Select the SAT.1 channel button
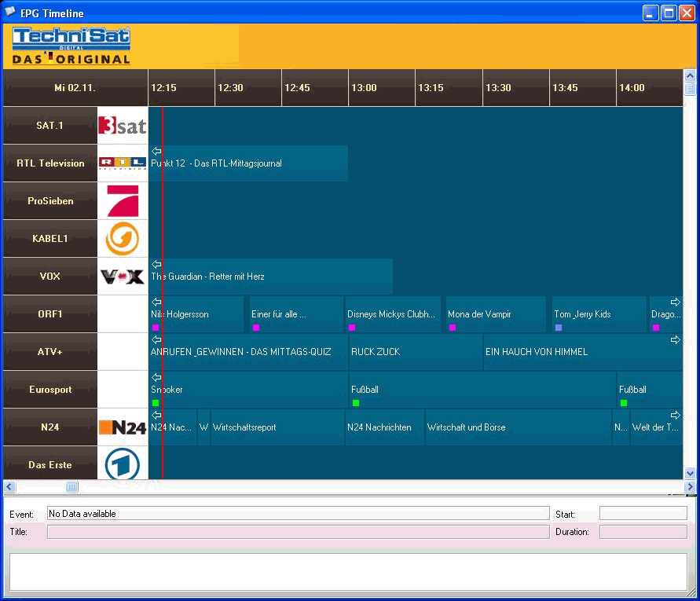Image resolution: width=700 pixels, height=601 pixels. point(50,126)
